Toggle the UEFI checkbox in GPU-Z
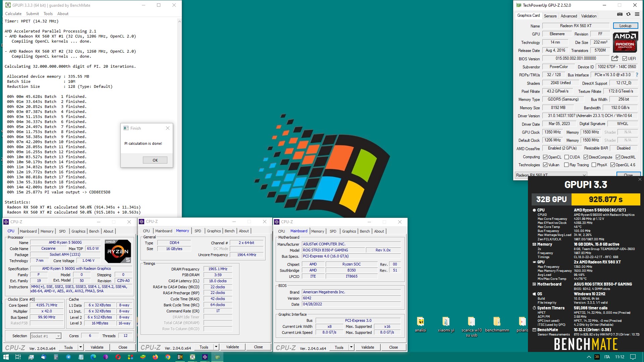Viewport: 644px width, 362px height. [625, 59]
